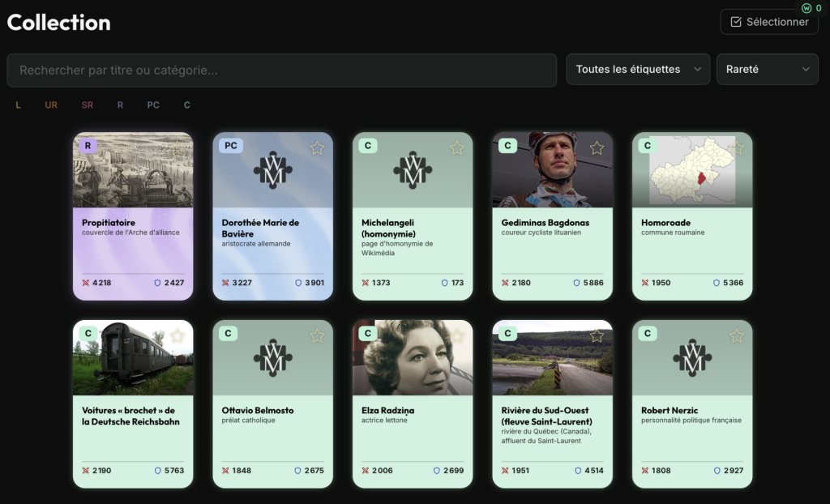Favorite the Dorothée Marie de Bavière card star
This screenshot has height=504, width=830.
[x=317, y=147]
